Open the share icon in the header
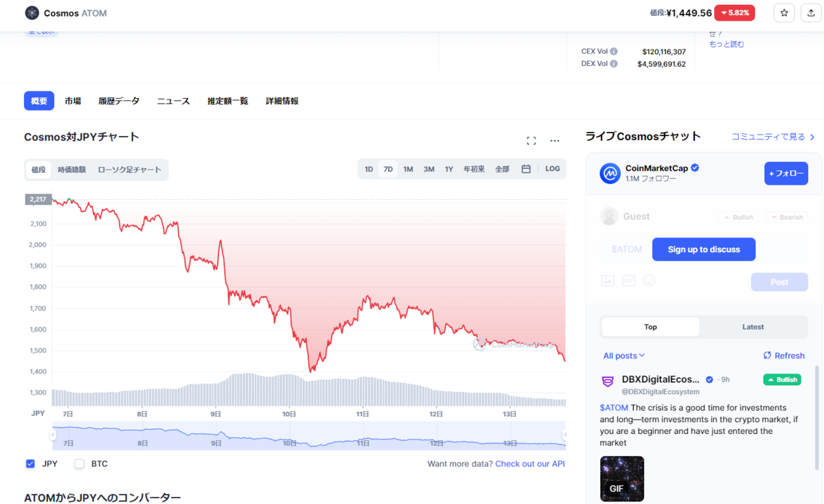The image size is (824, 504). (812, 13)
